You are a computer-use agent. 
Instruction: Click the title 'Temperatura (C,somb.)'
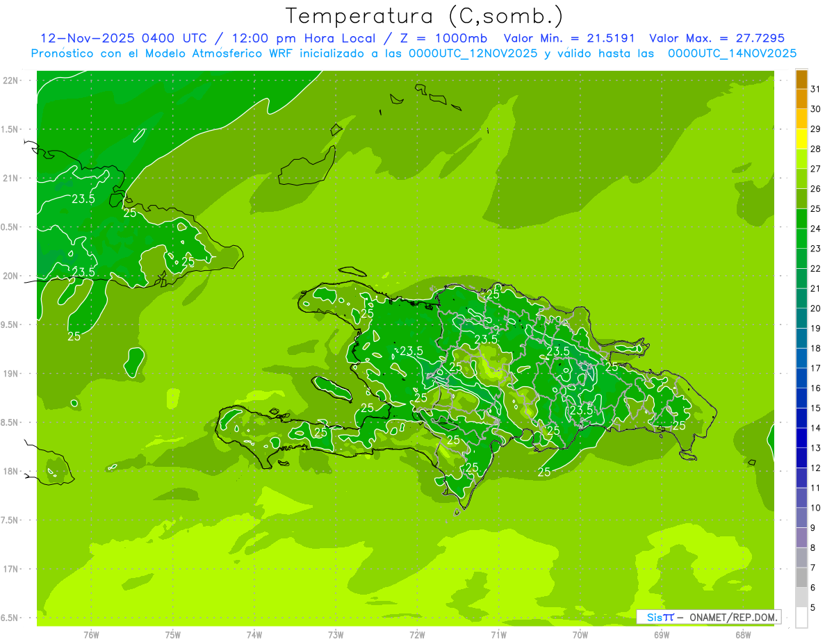pos(425,16)
